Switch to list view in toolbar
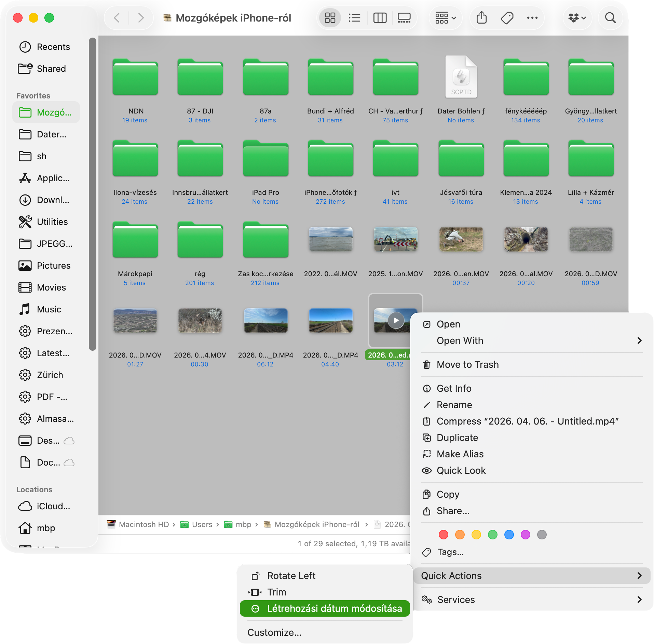 [354, 18]
